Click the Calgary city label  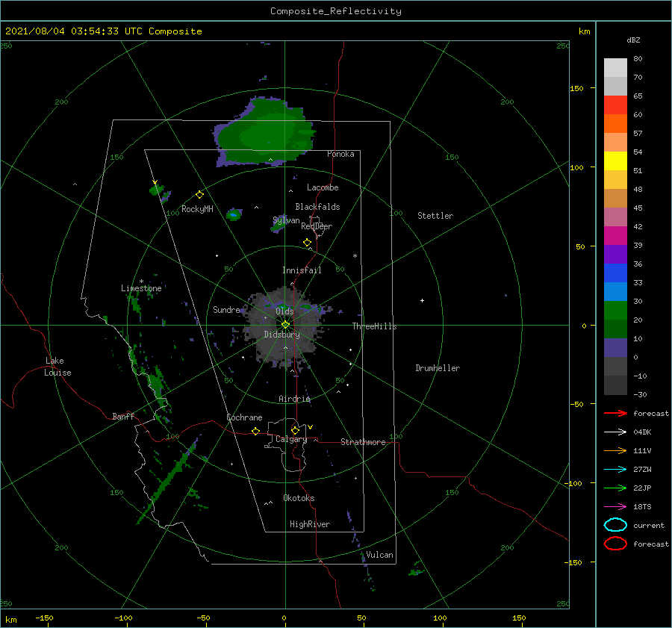tap(291, 439)
